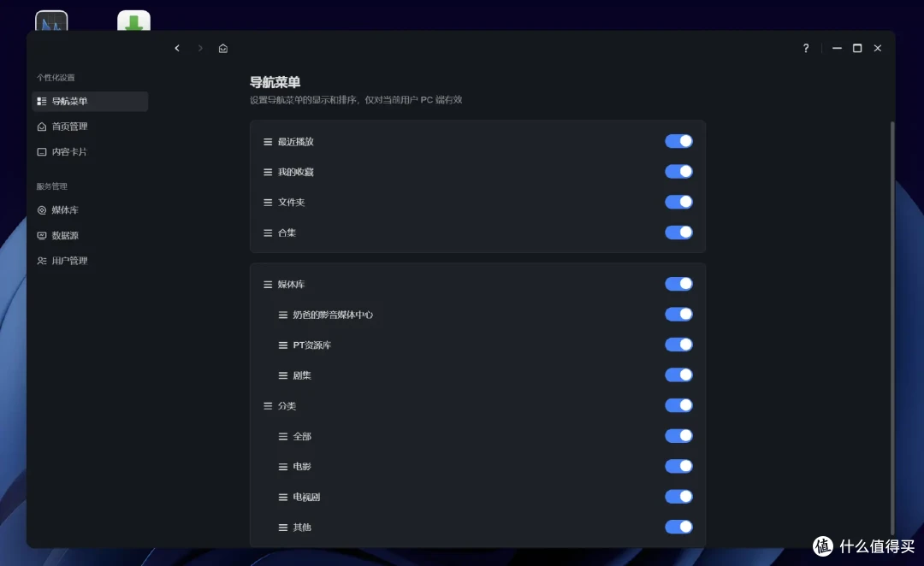Disable 奶爸的影音媒体中心 switch
Screen dimensions: 924x566
[x=678, y=315]
